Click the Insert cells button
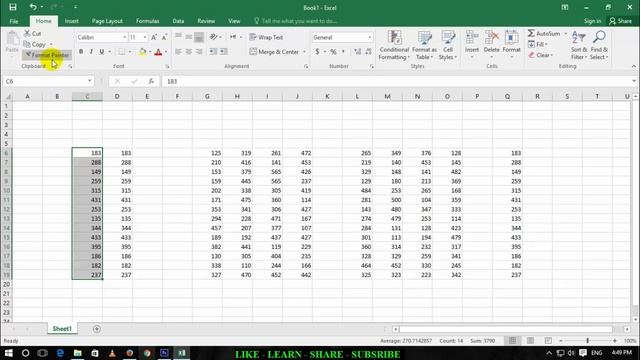This screenshot has width=640, height=360. pyautogui.click(x=472, y=44)
